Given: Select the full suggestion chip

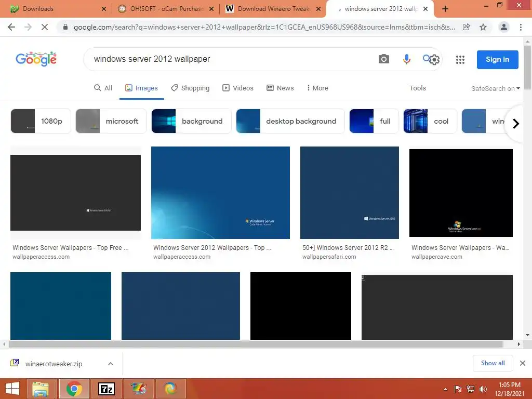Looking at the screenshot, I should [x=374, y=121].
